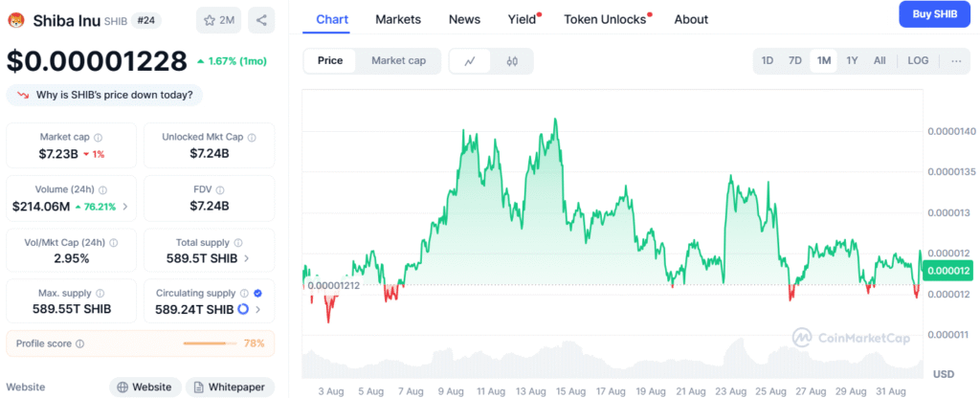Image resolution: width=980 pixels, height=398 pixels.
Task: Add SHIB to watchlist with star
Action: pyautogui.click(x=220, y=19)
